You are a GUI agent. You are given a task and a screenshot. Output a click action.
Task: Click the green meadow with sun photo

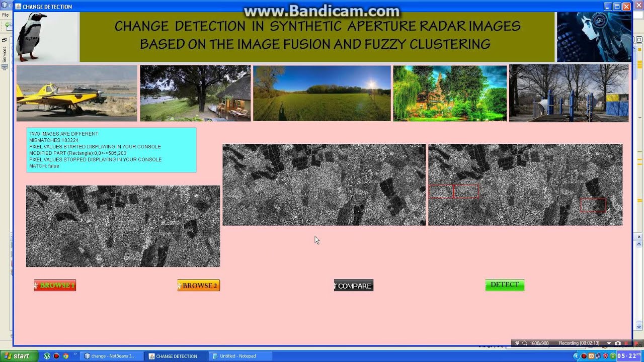pyautogui.click(x=322, y=93)
